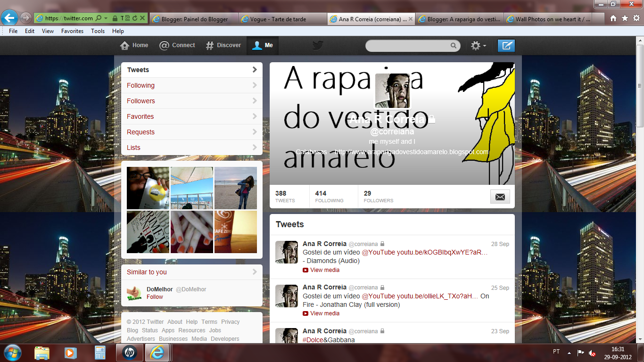Click the #Dolce hashtag link
The width and height of the screenshot is (644, 362).
pyautogui.click(x=312, y=340)
